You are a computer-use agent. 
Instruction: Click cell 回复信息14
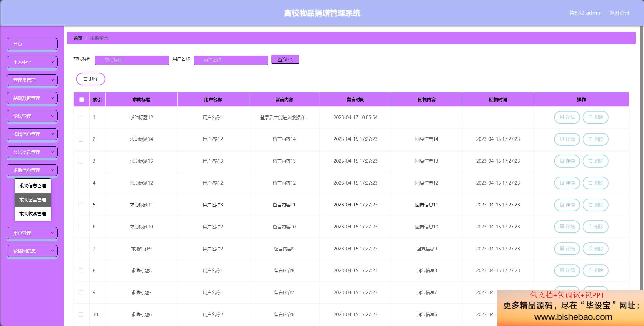click(x=427, y=139)
